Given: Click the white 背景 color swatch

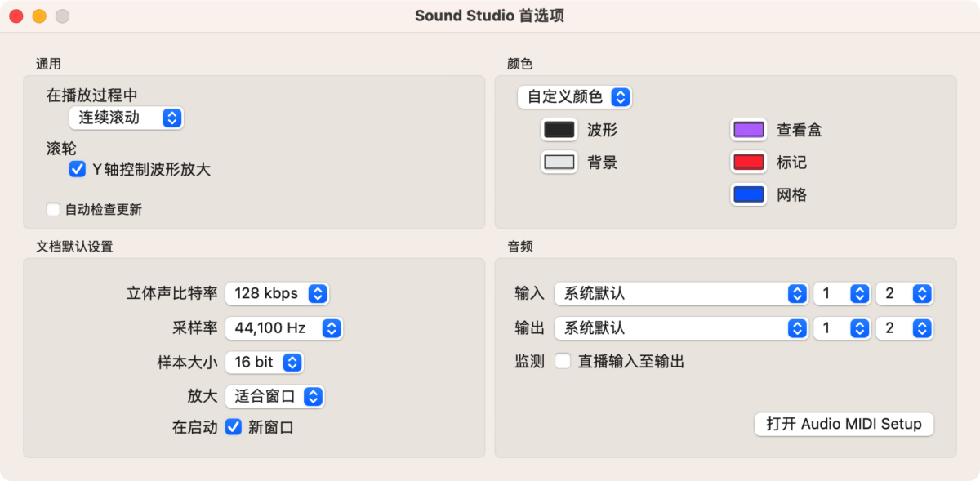Looking at the screenshot, I should [x=559, y=163].
